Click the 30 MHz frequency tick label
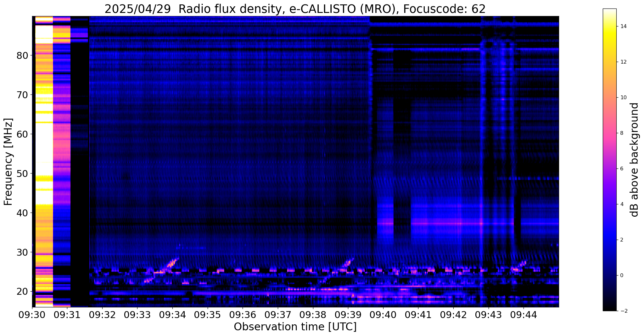The image size is (644, 336). point(22,252)
